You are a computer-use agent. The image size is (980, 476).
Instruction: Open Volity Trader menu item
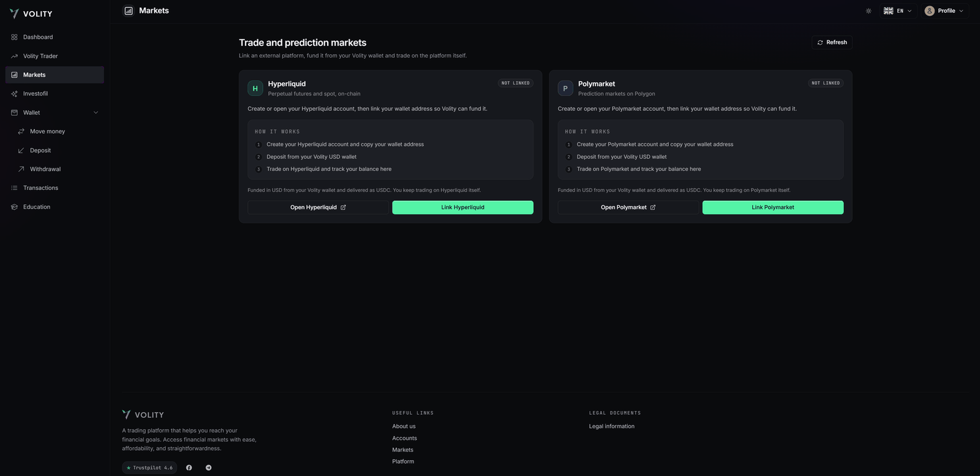click(55, 56)
